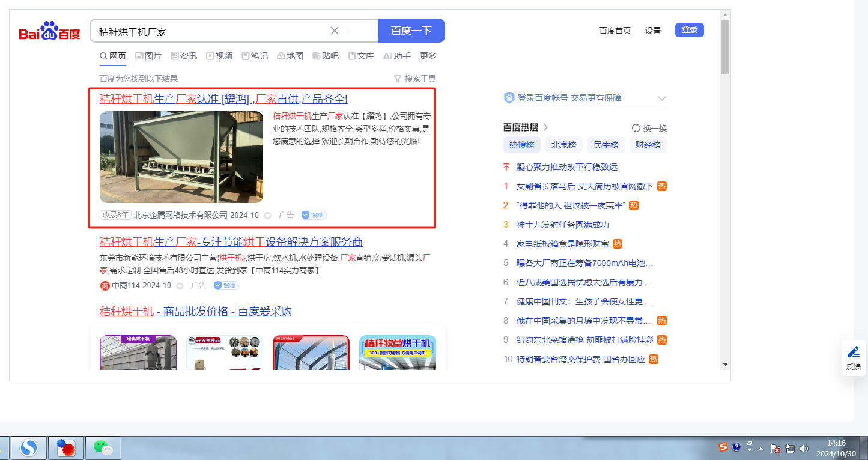The image size is (868, 460).
Task: Open the 耀鸿 秸秆烘干机生产厂家 result title
Action: (x=223, y=99)
